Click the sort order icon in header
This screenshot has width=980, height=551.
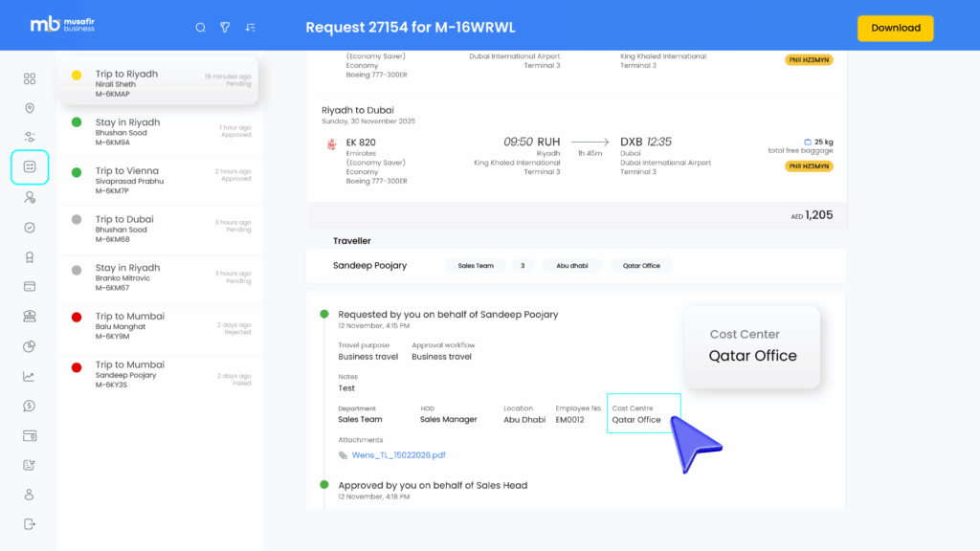coord(250,28)
